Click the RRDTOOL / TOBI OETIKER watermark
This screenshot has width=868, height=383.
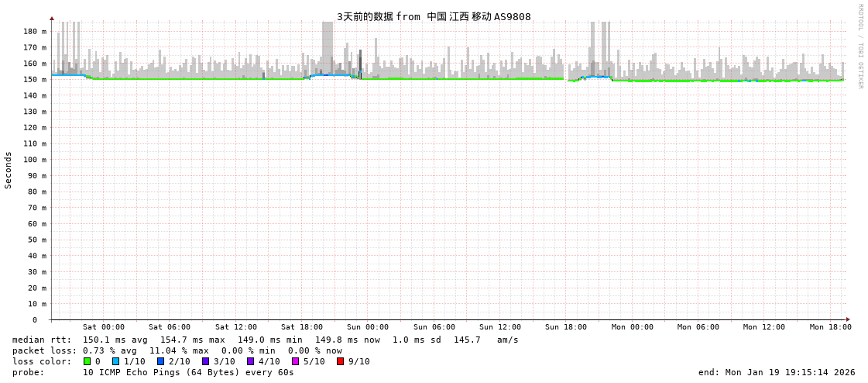859,47
